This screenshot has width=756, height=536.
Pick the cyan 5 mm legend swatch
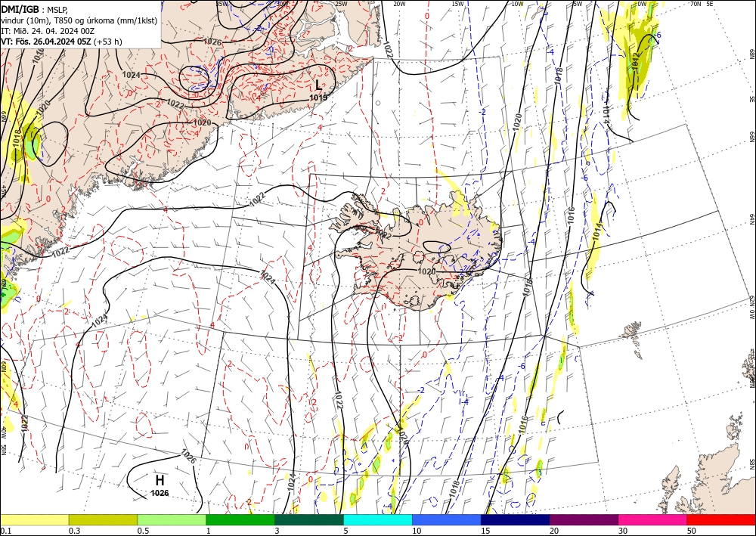tap(378, 519)
